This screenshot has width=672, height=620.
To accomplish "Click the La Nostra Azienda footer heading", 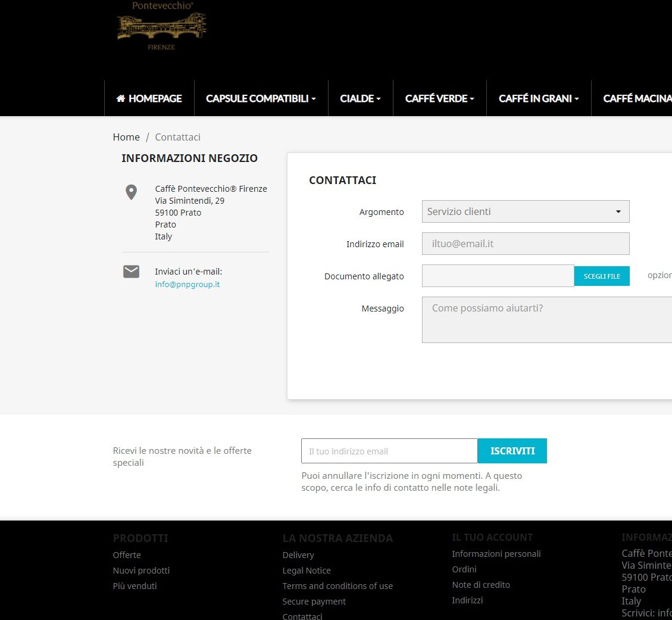I will click(x=337, y=538).
